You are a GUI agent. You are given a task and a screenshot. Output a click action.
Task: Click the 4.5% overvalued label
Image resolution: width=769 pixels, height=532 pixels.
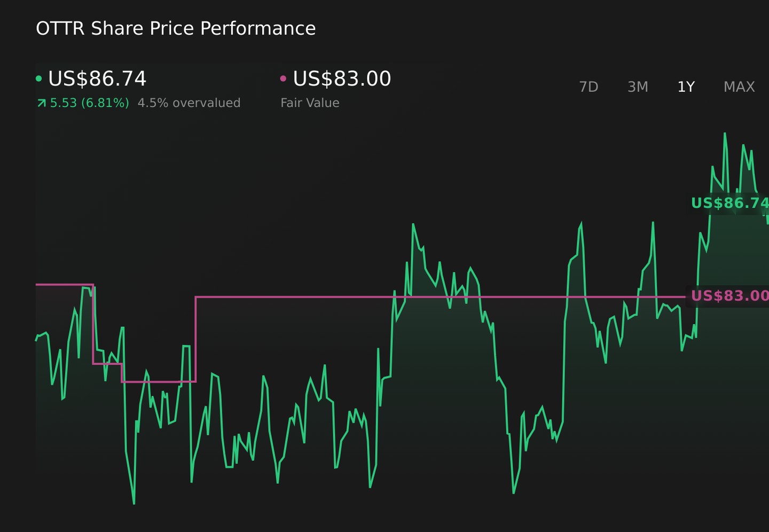tap(189, 103)
